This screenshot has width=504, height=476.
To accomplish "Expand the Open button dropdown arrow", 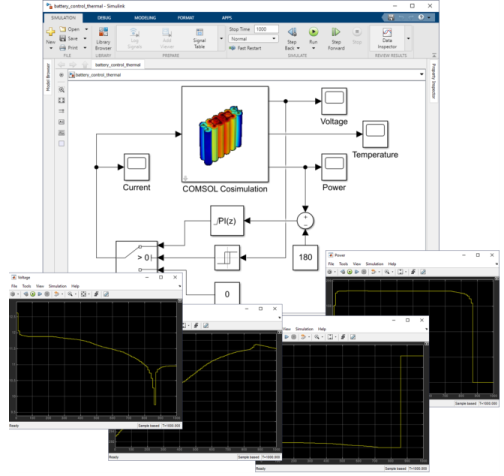I will click(86, 29).
